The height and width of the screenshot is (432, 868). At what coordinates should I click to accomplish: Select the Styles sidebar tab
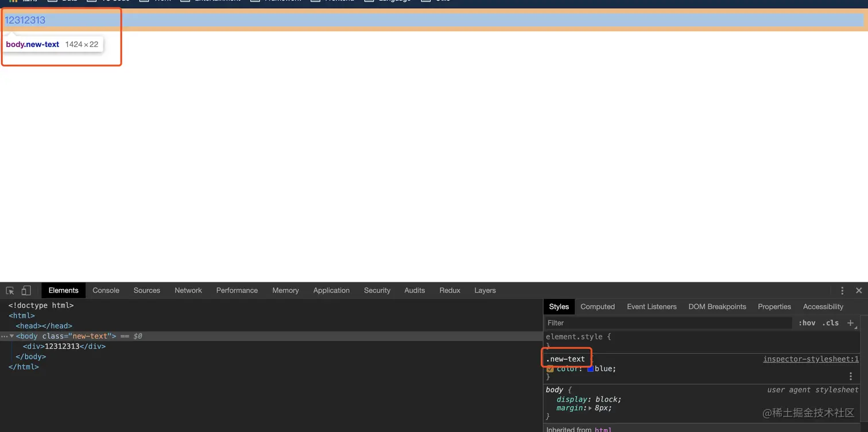point(559,307)
